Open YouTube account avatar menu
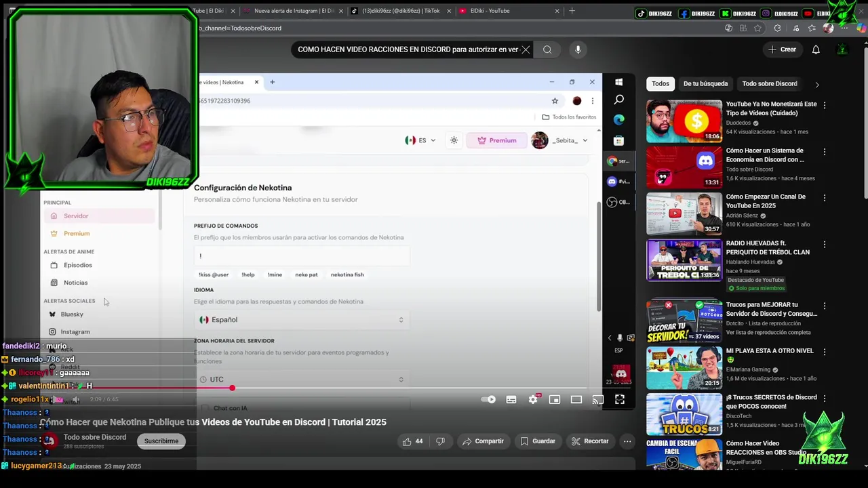 pyautogui.click(x=842, y=49)
